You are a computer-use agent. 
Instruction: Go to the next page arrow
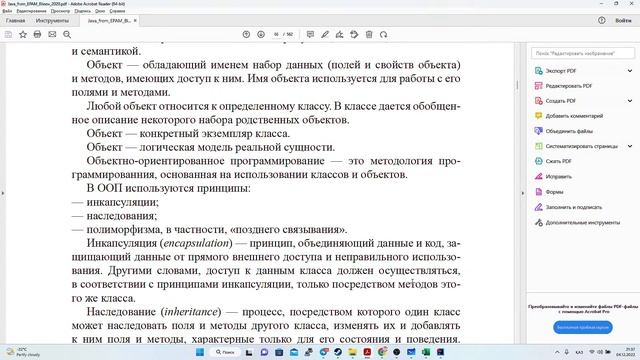pos(261,35)
